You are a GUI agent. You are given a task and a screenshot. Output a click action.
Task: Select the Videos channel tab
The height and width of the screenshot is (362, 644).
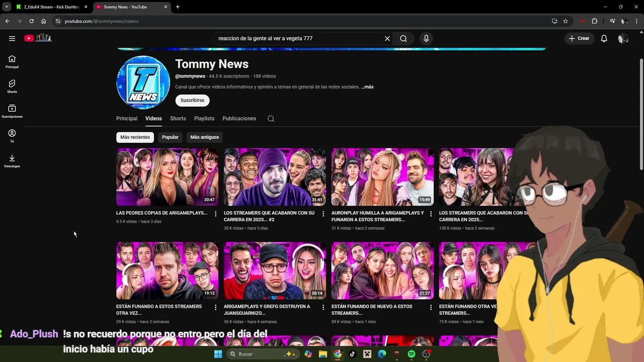coord(153,119)
